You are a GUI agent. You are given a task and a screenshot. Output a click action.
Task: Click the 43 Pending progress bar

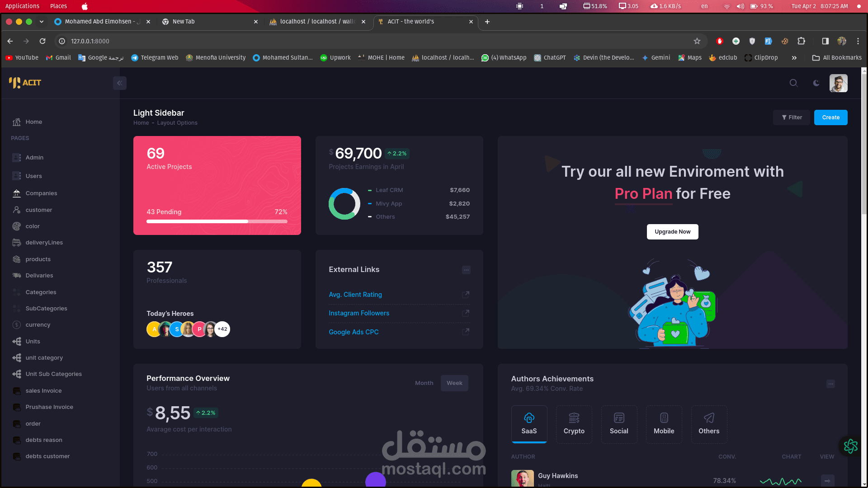(x=217, y=221)
